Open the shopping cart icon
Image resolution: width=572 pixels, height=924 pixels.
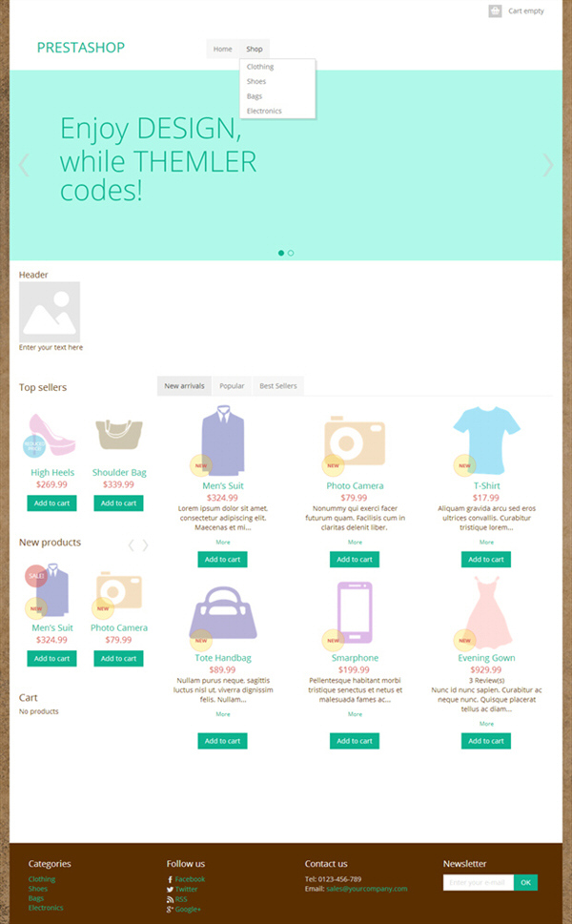[x=495, y=11]
